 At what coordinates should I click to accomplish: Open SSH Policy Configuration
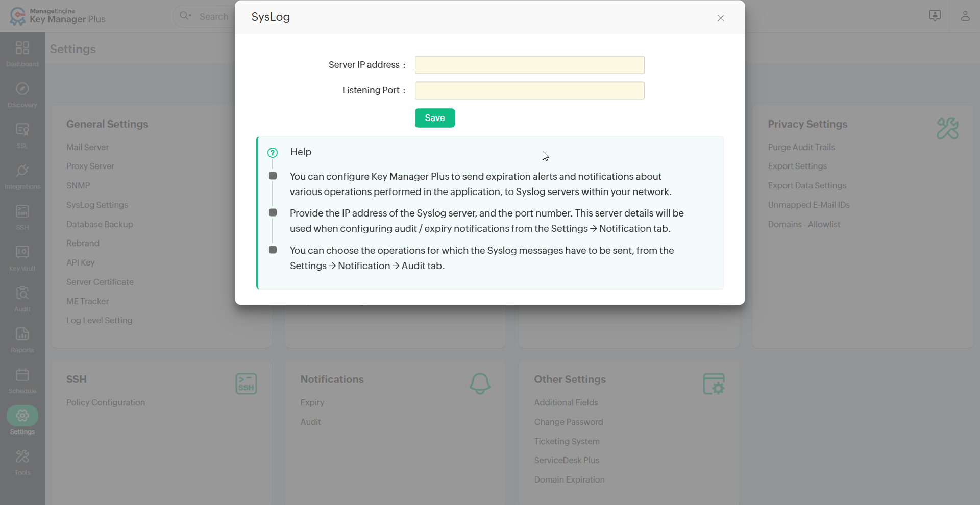pyautogui.click(x=106, y=402)
